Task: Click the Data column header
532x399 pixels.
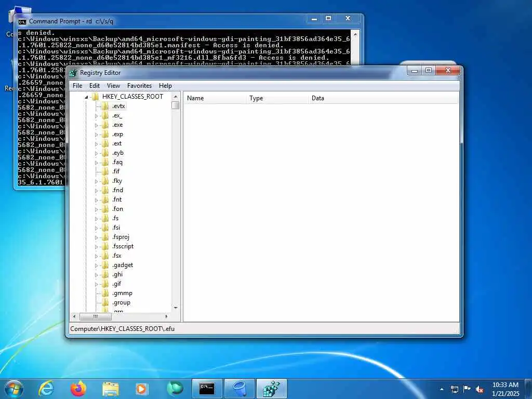Action: pos(383,98)
